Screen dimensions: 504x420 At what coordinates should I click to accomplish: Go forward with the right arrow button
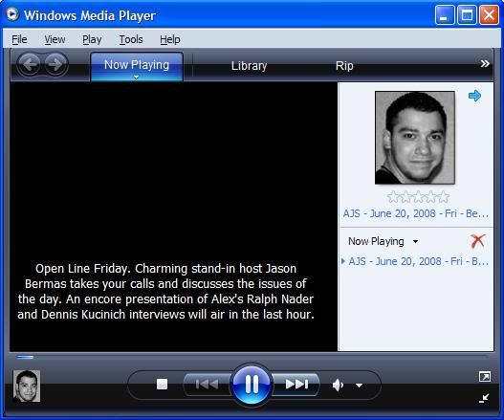(55, 64)
